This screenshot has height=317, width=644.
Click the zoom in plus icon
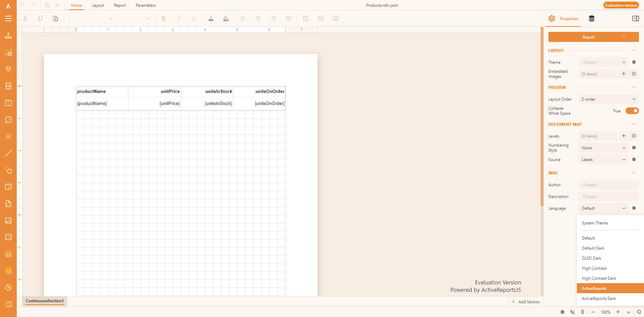tap(618, 312)
